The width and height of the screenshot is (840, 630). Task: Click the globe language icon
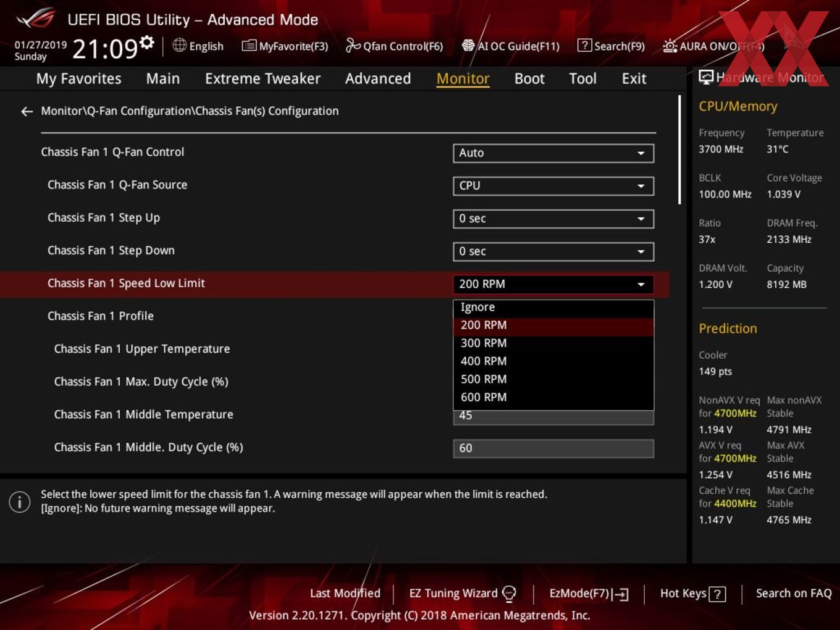click(179, 45)
